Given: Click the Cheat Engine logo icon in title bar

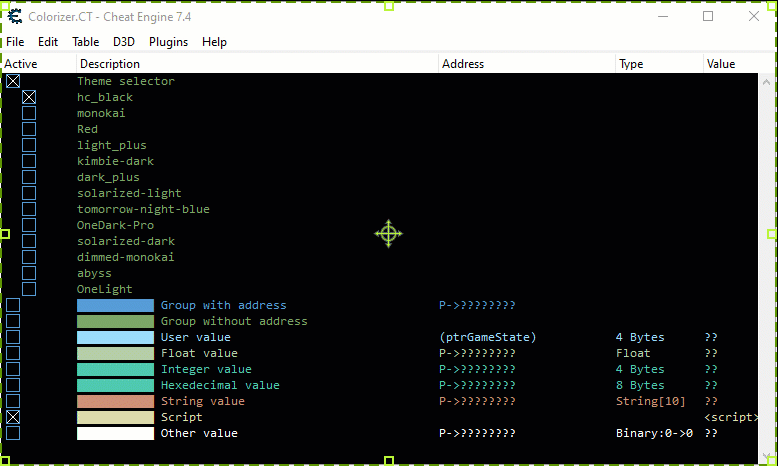Looking at the screenshot, I should point(15,16).
